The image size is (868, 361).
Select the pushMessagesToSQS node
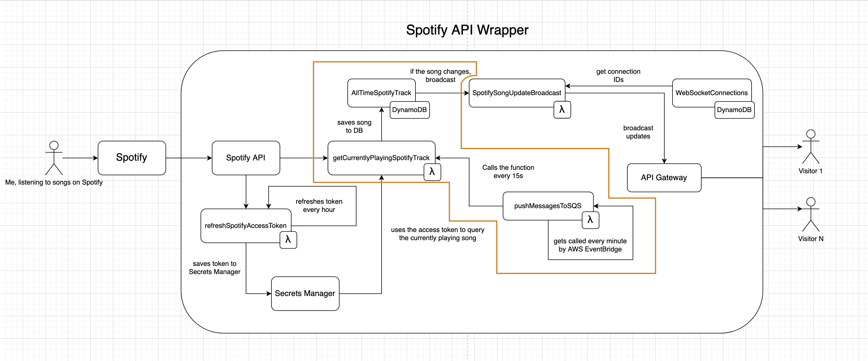[x=548, y=206]
